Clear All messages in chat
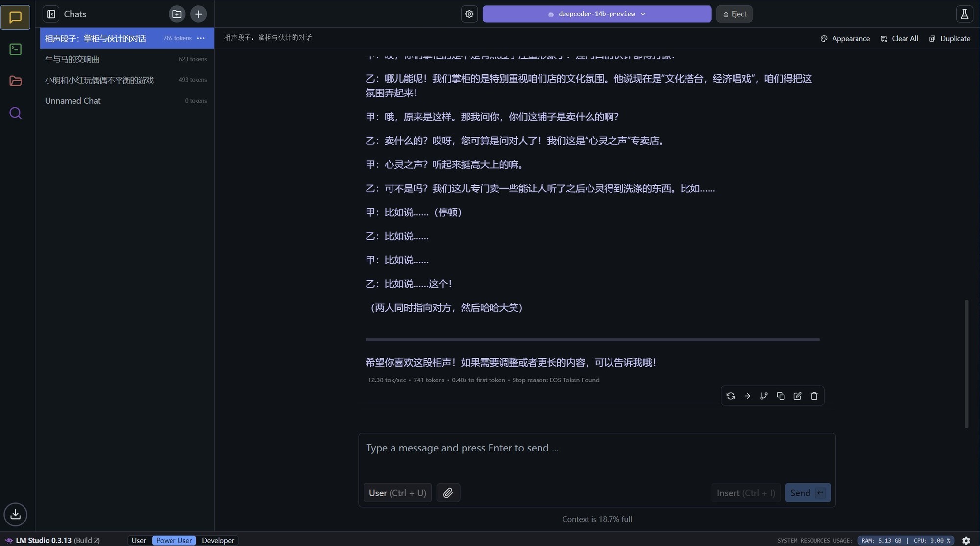Screen dimensions: 980x546 point(899,39)
